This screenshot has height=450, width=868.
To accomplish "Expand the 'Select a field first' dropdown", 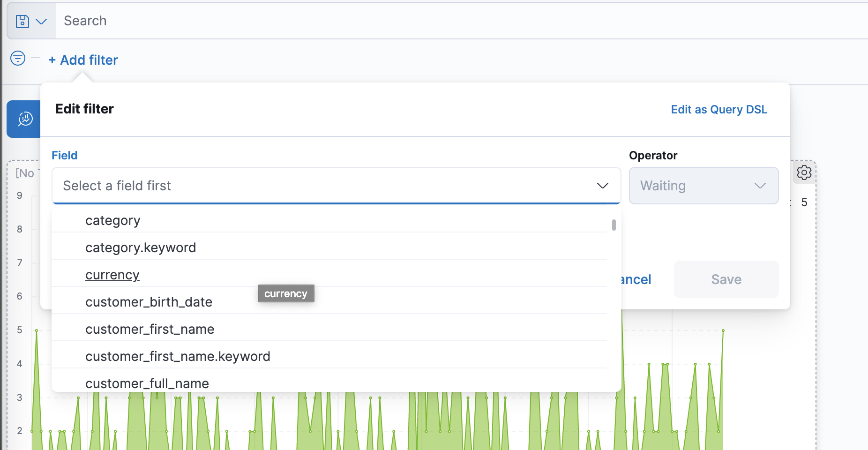I will [602, 186].
